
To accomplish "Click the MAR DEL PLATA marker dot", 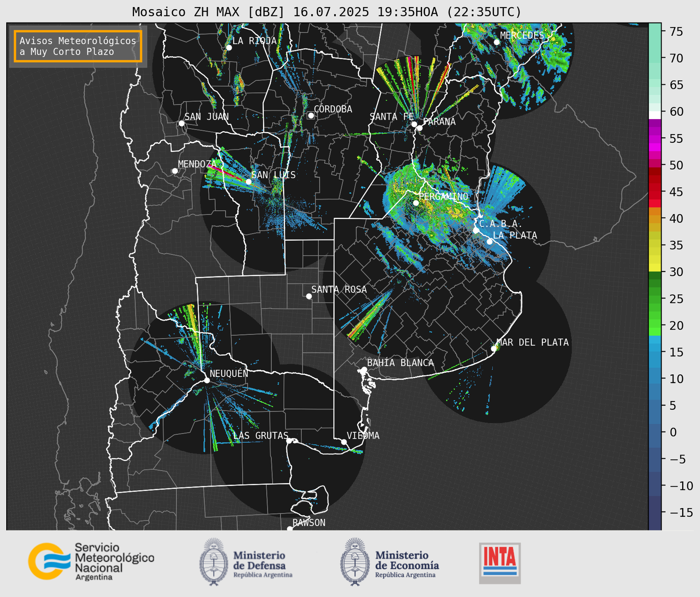I will tap(494, 349).
